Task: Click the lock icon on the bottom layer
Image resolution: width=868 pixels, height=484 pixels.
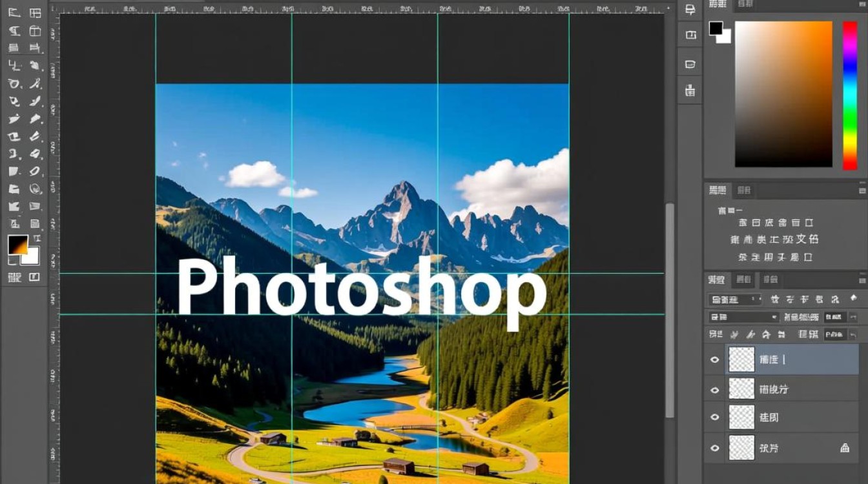Action: 844,447
